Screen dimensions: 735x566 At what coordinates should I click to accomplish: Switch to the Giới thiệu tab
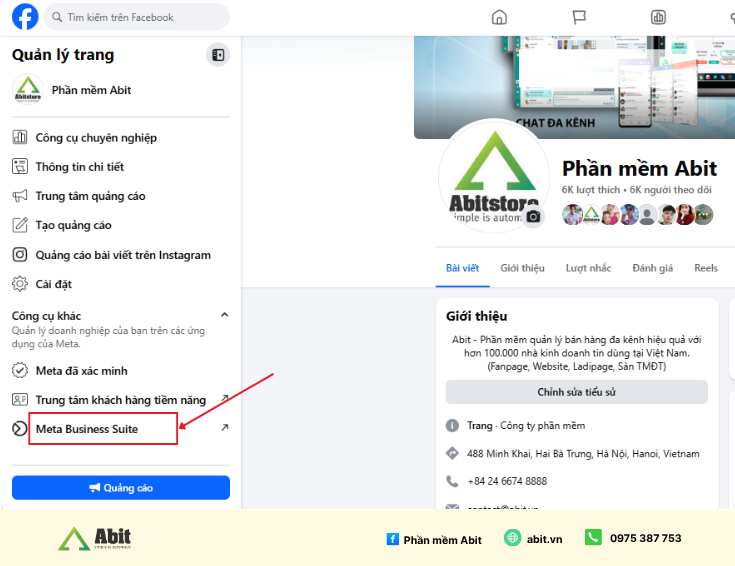tap(522, 268)
